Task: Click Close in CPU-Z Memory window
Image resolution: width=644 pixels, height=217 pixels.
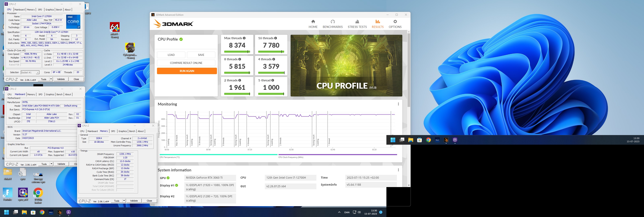Action: [149, 201]
